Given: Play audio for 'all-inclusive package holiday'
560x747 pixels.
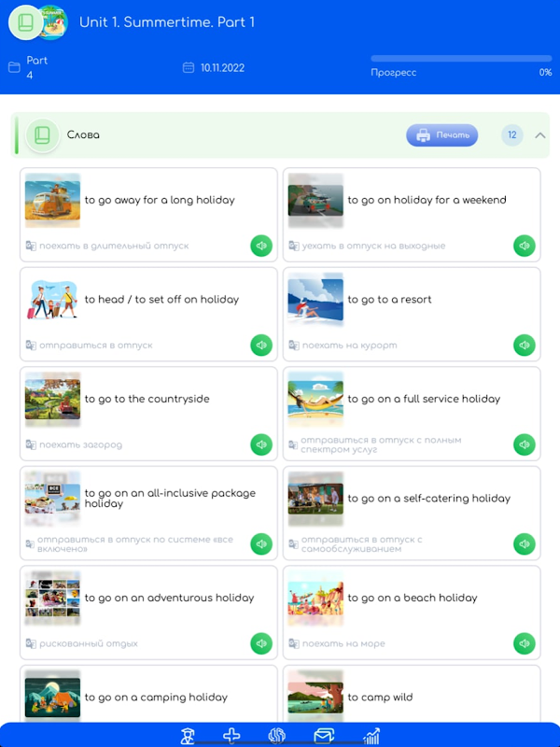Looking at the screenshot, I should (261, 544).
